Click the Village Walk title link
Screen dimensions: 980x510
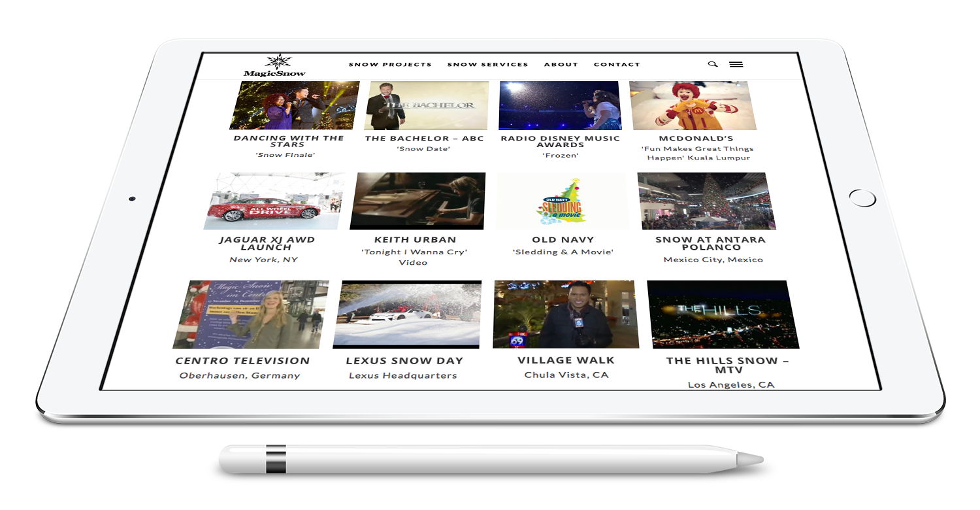[x=566, y=360]
